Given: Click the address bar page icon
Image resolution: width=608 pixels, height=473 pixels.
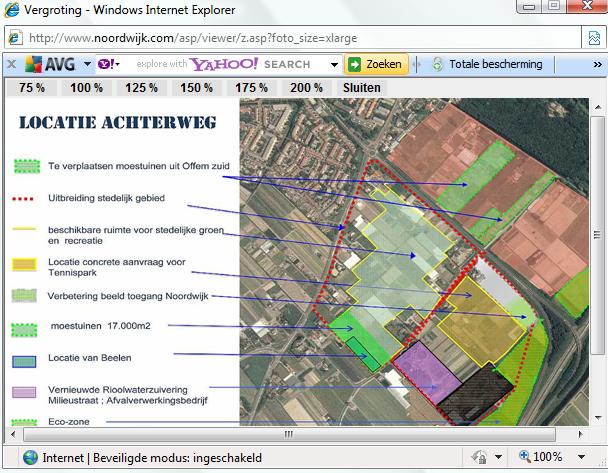Looking at the screenshot, I should [x=15, y=38].
